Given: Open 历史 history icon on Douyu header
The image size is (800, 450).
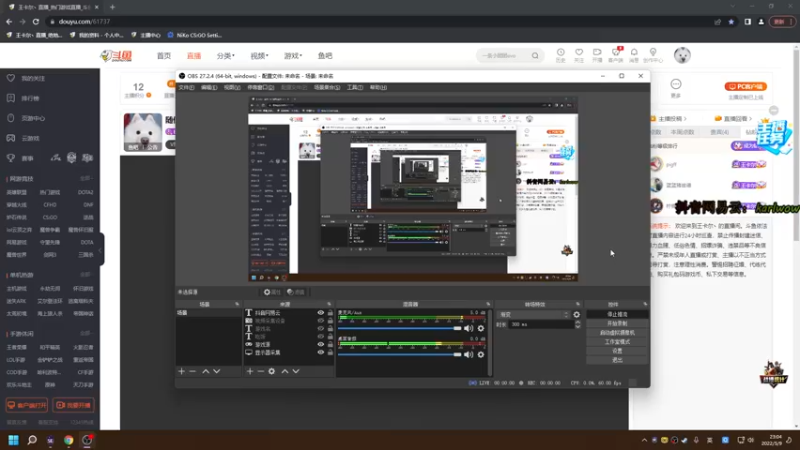Looking at the screenshot, I should click(x=561, y=55).
